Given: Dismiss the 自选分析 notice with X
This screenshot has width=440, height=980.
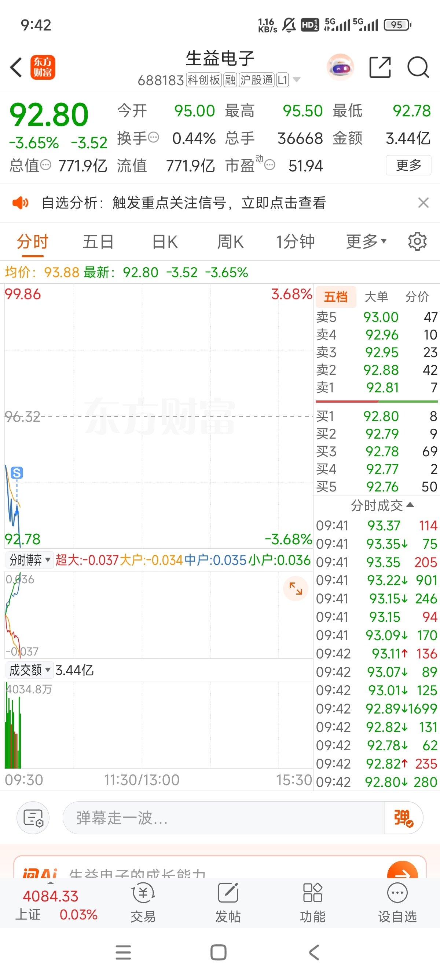Looking at the screenshot, I should [423, 203].
